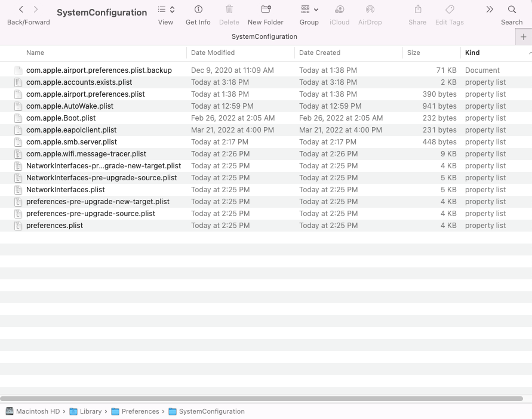Select file name com.apple.smb.server.plist
The image size is (532, 419).
point(72,142)
